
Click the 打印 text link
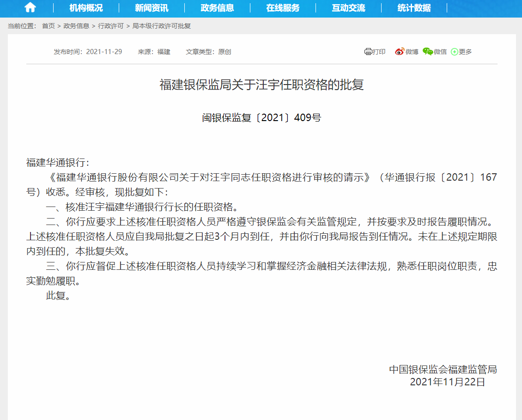point(379,52)
